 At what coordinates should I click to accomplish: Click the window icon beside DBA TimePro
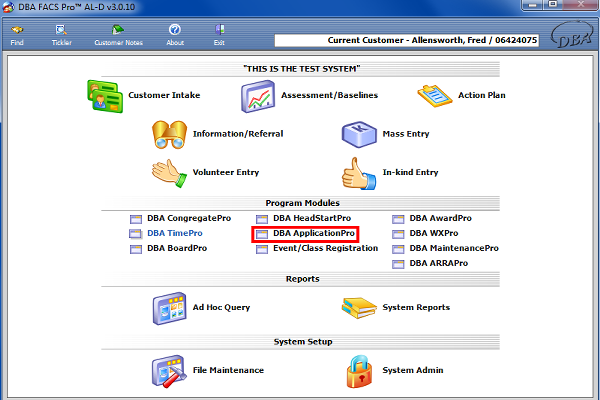click(x=136, y=234)
